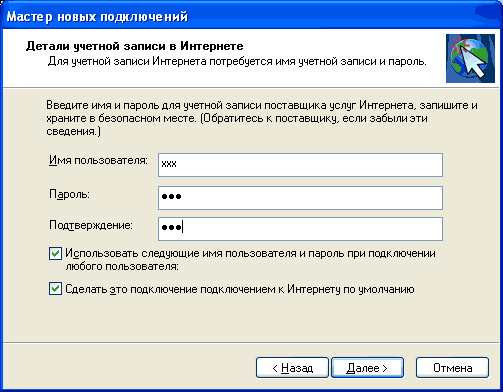Screen dimensions: 503x392
Task: Click the Подтверждение label
Action: coord(91,226)
